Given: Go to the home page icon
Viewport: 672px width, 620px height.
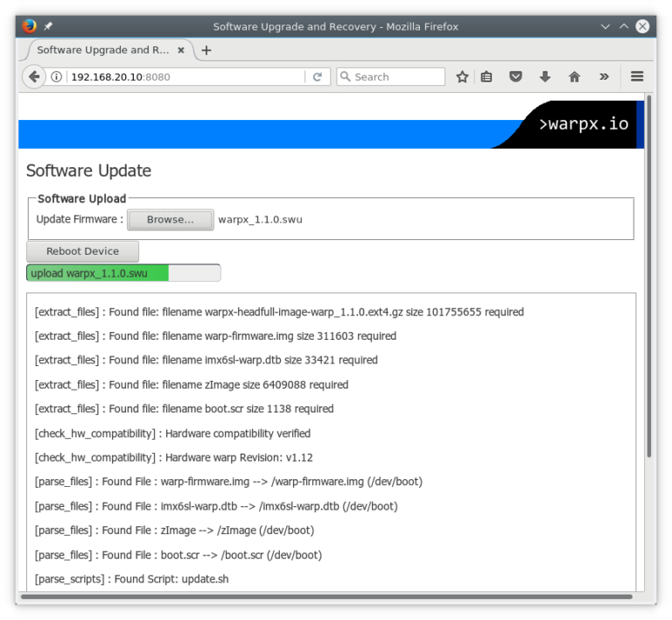Looking at the screenshot, I should 575,77.
